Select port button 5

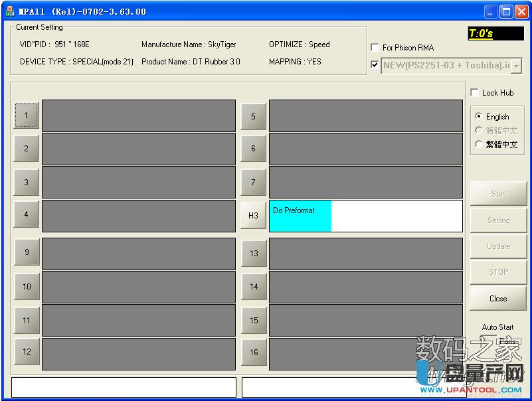click(x=253, y=115)
